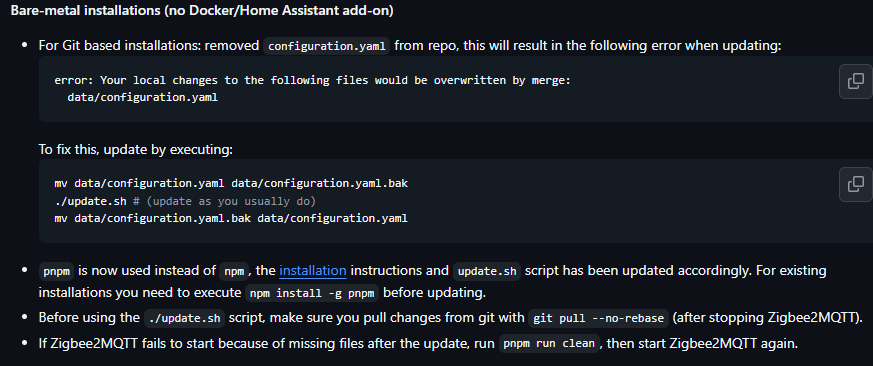Viewport: 873px width, 366px height.
Task: Click inline code 'configuration.yaml' in first bullet
Action: [327, 46]
